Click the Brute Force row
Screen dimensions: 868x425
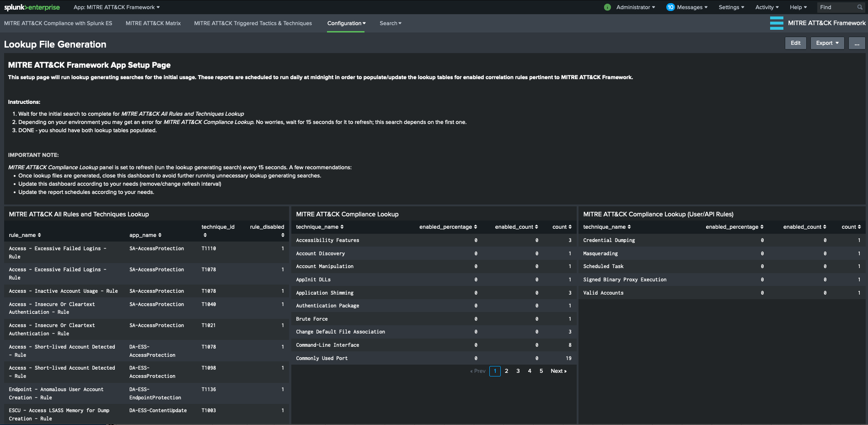pyautogui.click(x=434, y=319)
